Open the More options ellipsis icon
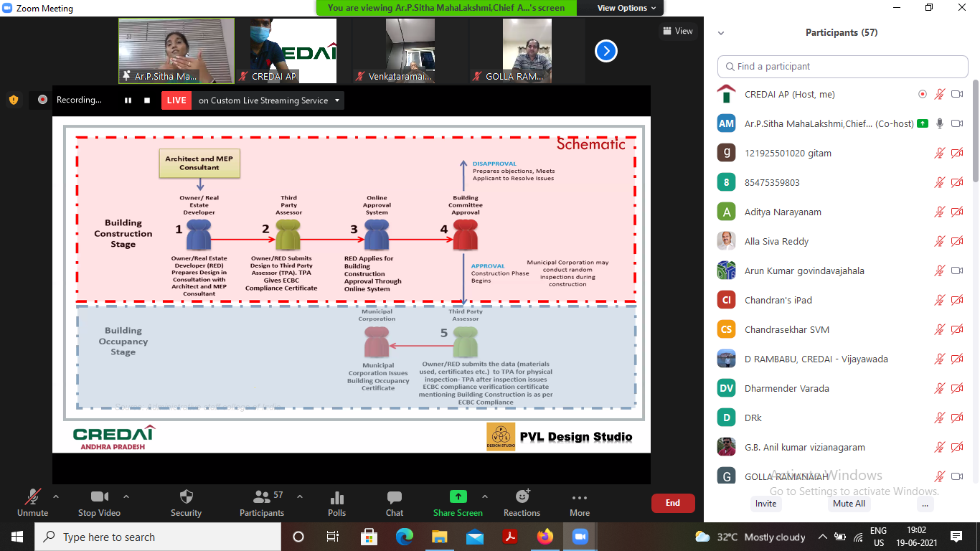This screenshot has width=980, height=551. coord(580,497)
